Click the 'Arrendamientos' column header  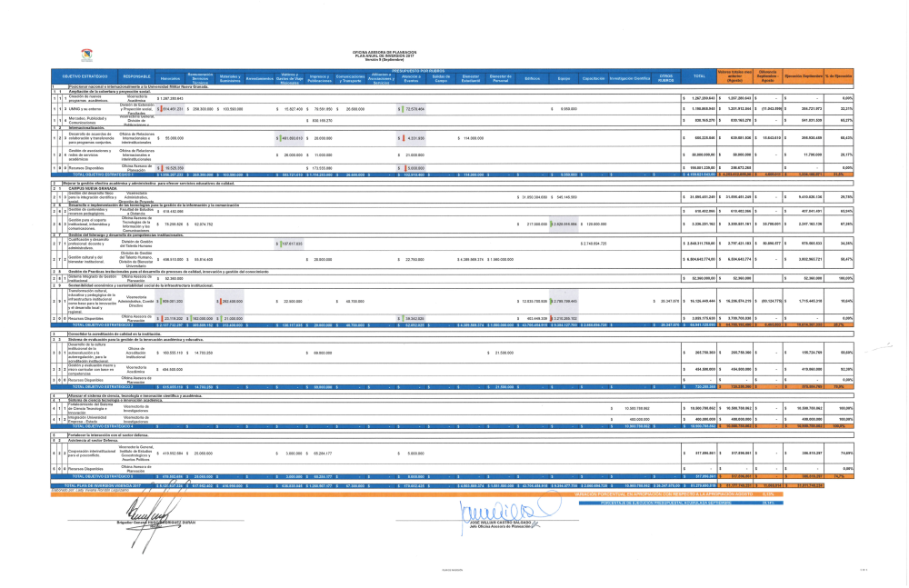coord(260,78)
